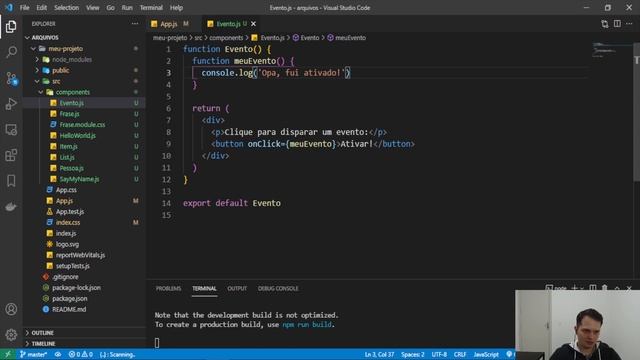Viewport: 640px width, 360px height.
Task: Click the Ln 3, Col 37 status entry
Action: 379,354
